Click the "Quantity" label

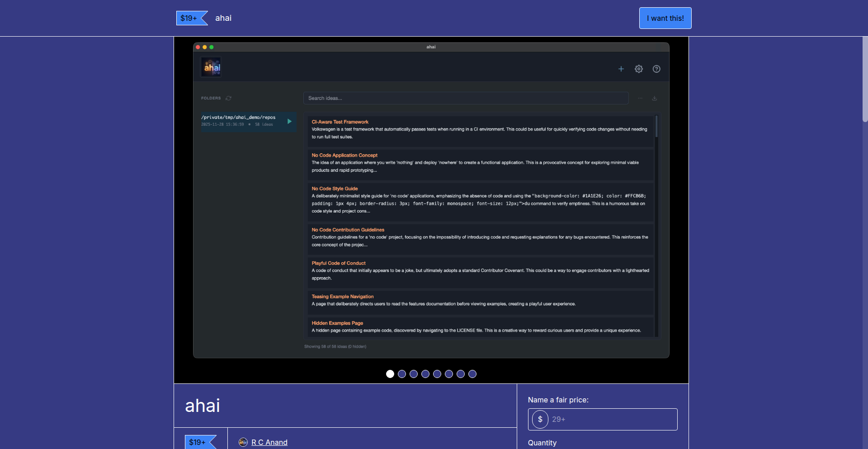(x=542, y=443)
